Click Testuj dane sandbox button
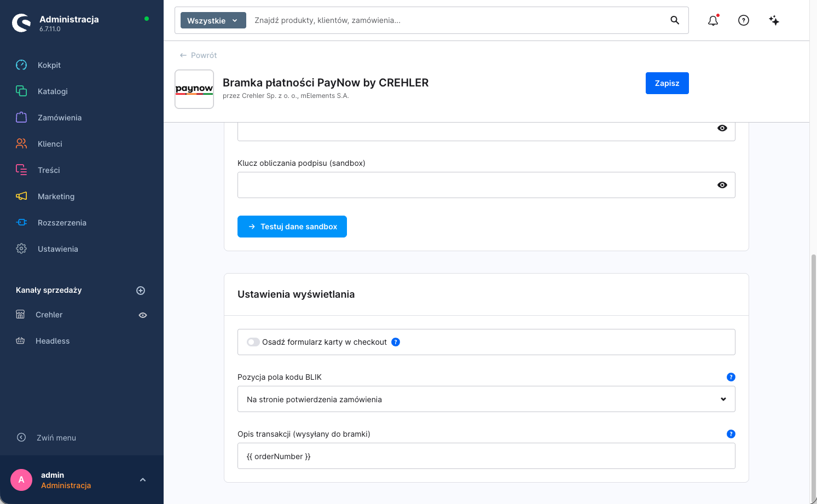Viewport: 817px width, 504px height. tap(292, 227)
